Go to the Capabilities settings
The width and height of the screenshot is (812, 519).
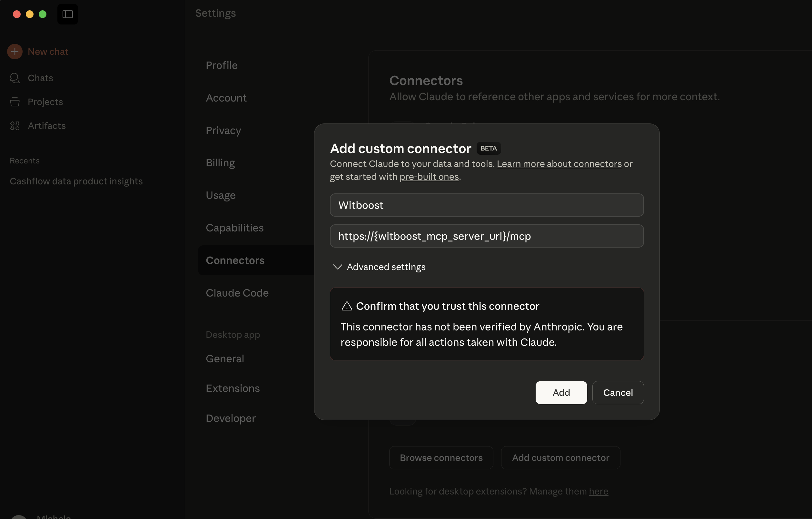pyautogui.click(x=235, y=228)
